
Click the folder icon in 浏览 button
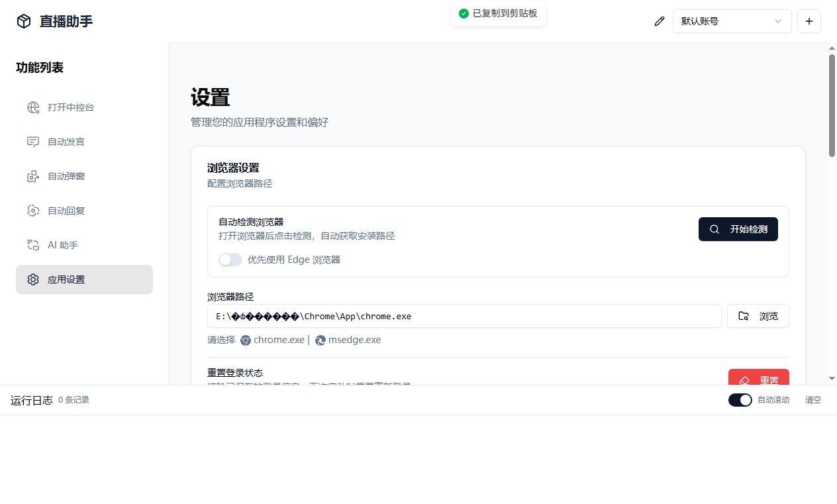[744, 316]
